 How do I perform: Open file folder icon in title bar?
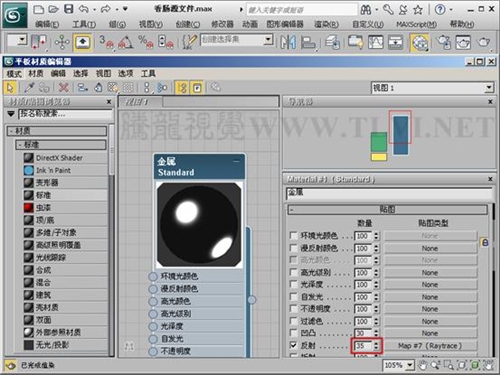tap(53, 9)
